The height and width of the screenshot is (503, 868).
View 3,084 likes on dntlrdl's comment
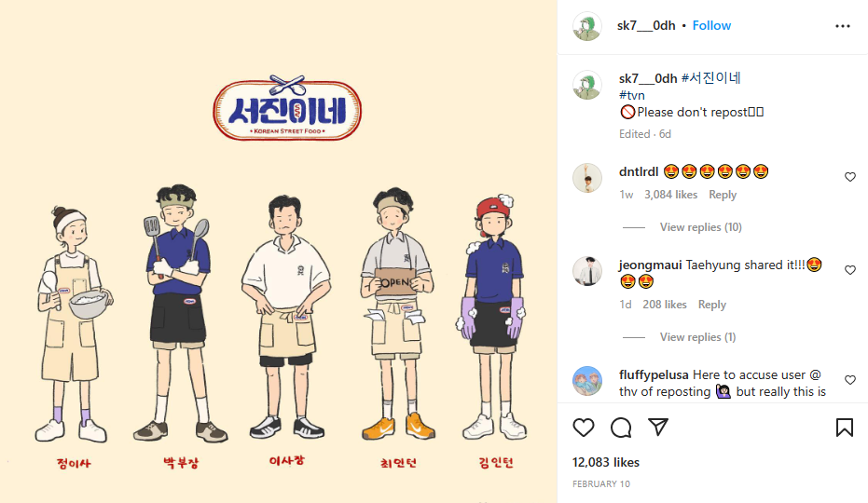tap(670, 195)
